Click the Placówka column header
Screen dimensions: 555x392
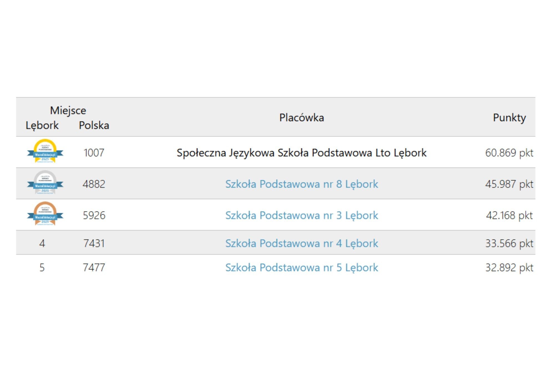(301, 118)
